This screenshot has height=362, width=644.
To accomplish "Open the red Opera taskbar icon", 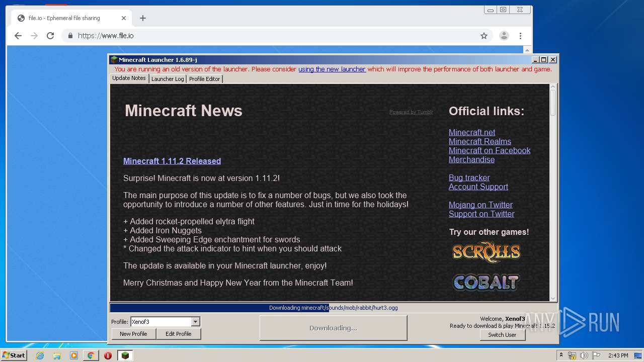I will (x=108, y=355).
